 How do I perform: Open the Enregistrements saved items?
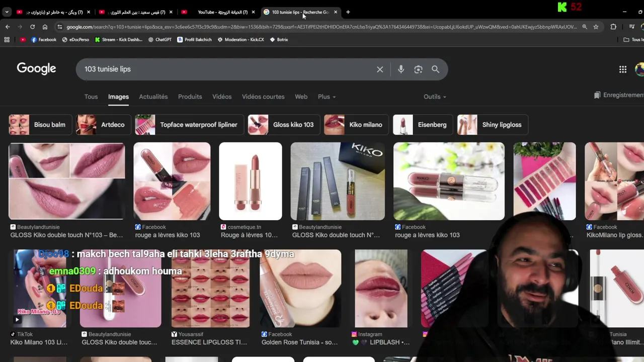point(618,95)
